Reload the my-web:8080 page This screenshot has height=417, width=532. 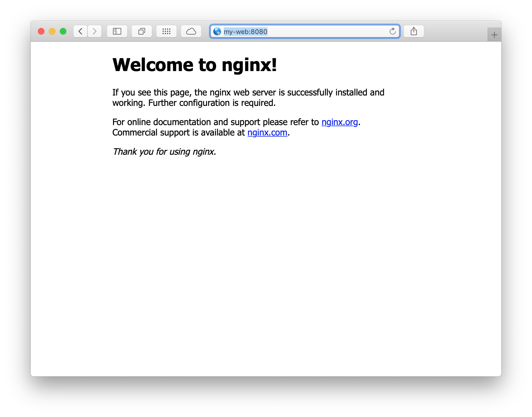click(x=393, y=31)
